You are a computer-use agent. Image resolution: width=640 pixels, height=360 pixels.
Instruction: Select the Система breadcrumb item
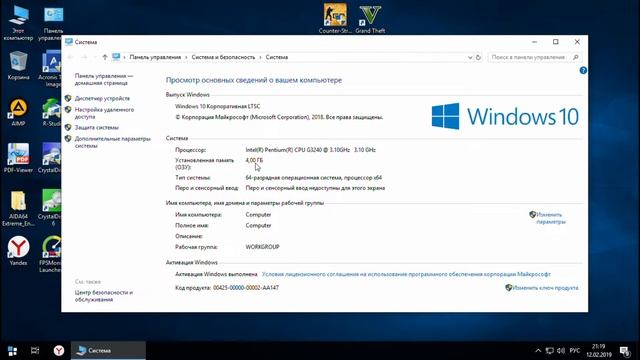point(277,57)
